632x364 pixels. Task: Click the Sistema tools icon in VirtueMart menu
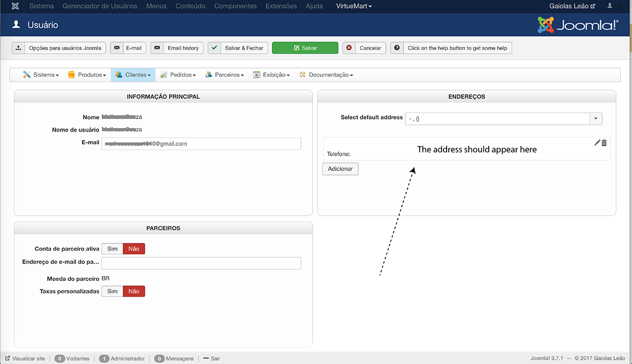pyautogui.click(x=26, y=75)
